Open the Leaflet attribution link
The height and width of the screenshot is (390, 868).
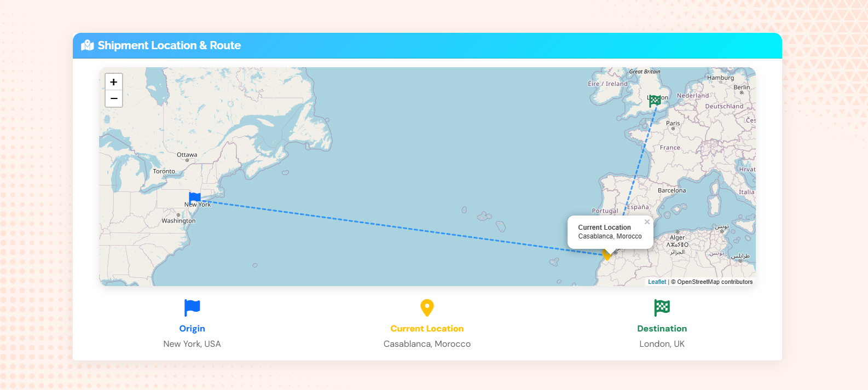click(x=657, y=282)
